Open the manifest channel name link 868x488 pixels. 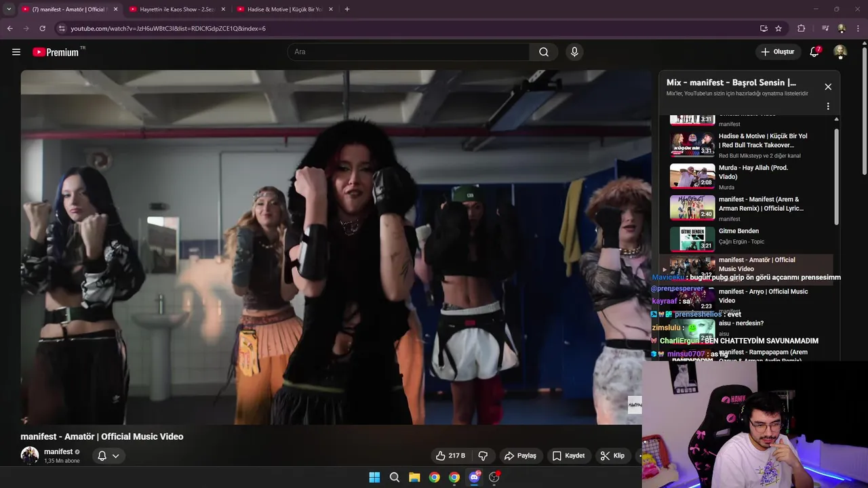(58, 452)
